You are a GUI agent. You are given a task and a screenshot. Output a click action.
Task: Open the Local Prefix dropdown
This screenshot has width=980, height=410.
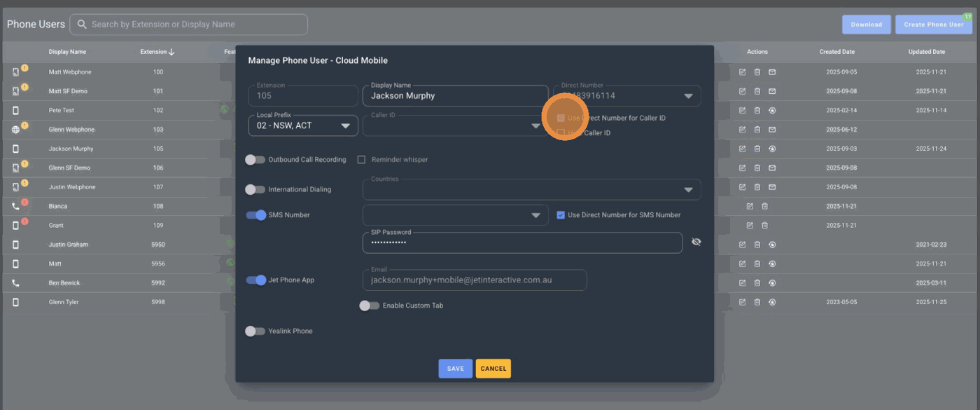click(x=303, y=125)
